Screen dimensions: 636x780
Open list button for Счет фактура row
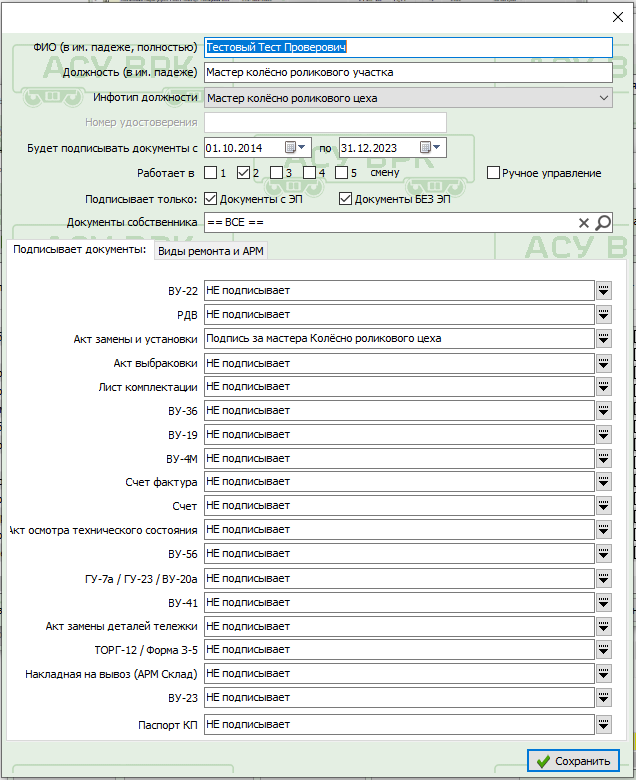604,482
